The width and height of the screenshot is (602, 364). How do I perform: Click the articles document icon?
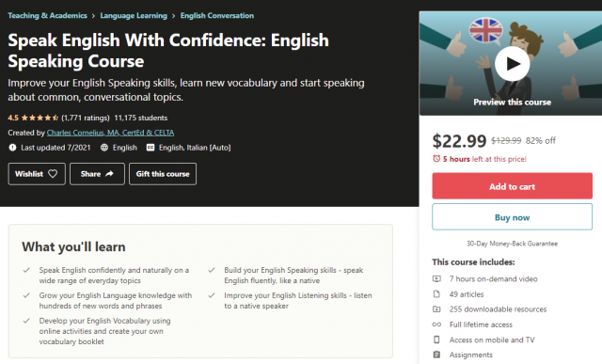tap(436, 294)
